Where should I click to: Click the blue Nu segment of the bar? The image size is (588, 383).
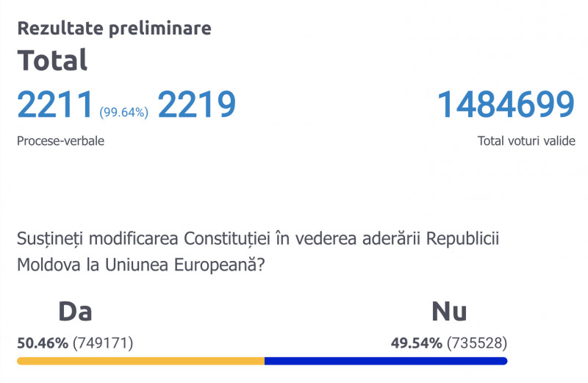tap(386, 361)
